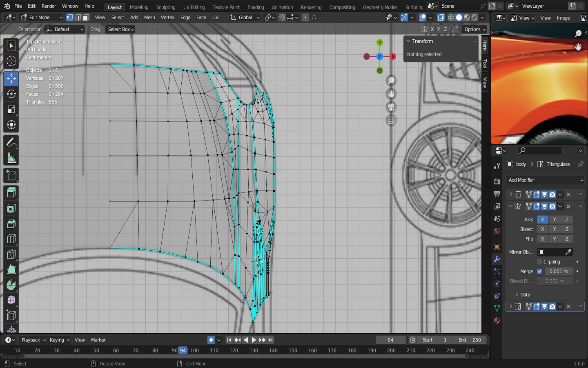The height and width of the screenshot is (368, 588).
Task: Choose the Measure tool
Action: [x=11, y=158]
